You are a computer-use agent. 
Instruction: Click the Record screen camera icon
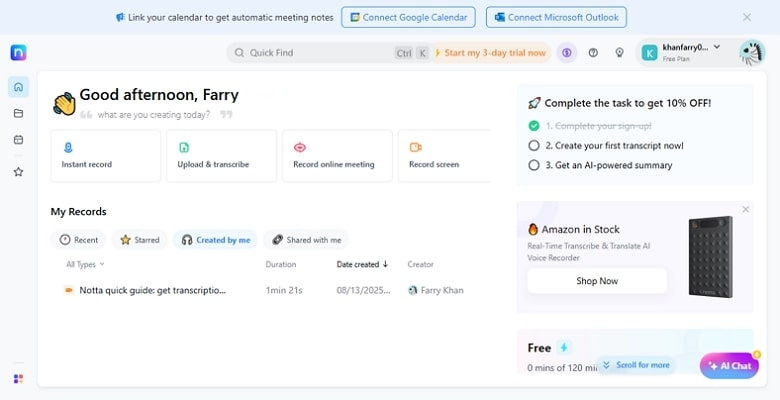coord(415,147)
